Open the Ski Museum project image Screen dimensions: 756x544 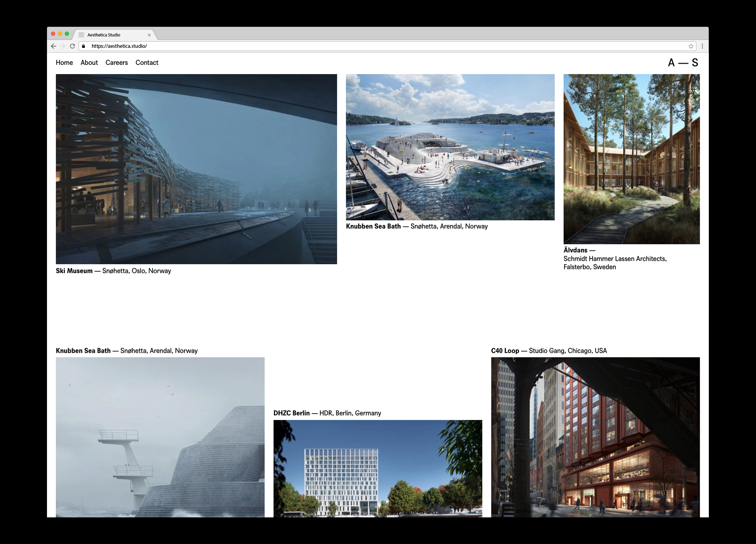(196, 169)
